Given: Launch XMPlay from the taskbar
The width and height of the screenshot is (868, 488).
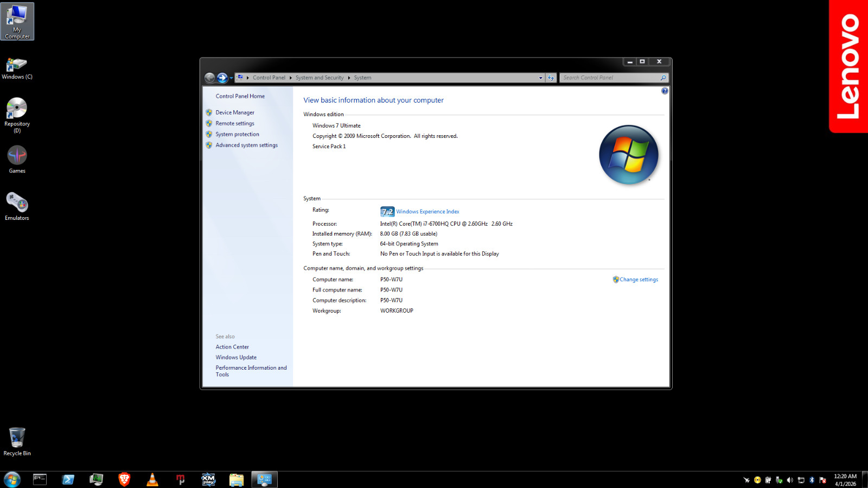Looking at the screenshot, I should (x=208, y=479).
